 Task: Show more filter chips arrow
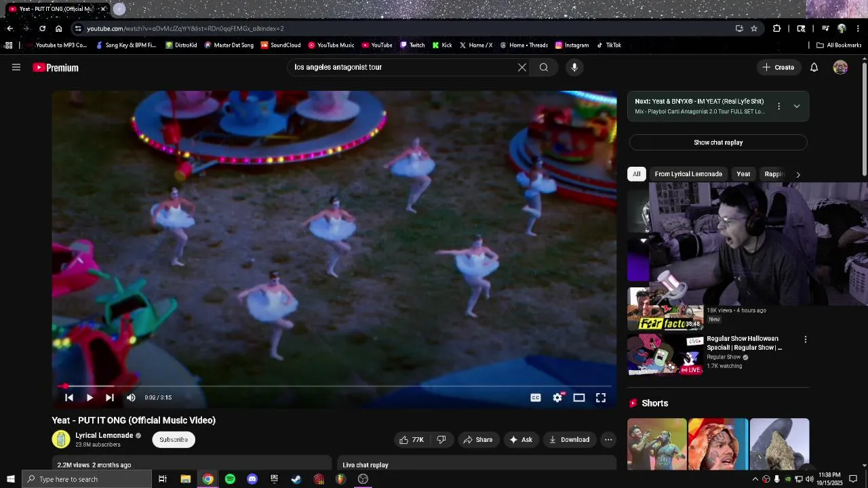pos(798,174)
